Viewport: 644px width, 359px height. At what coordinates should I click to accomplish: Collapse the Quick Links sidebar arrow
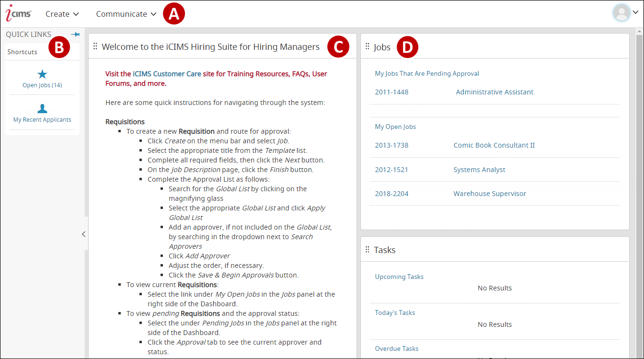click(x=83, y=234)
